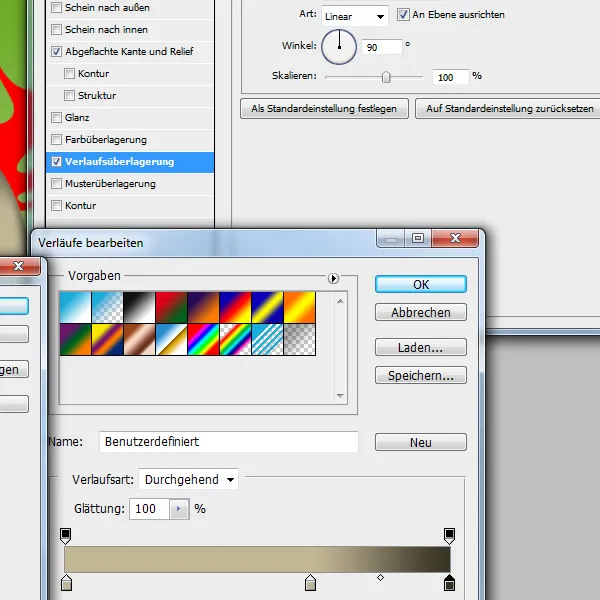
Task: Select the violet-green-orange gradient preset
Action: [75, 340]
